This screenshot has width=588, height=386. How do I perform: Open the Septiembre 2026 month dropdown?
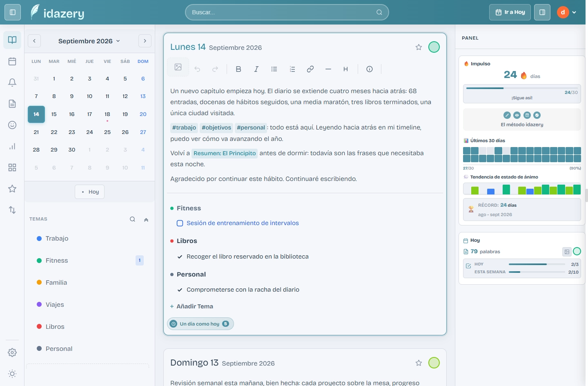(x=89, y=41)
